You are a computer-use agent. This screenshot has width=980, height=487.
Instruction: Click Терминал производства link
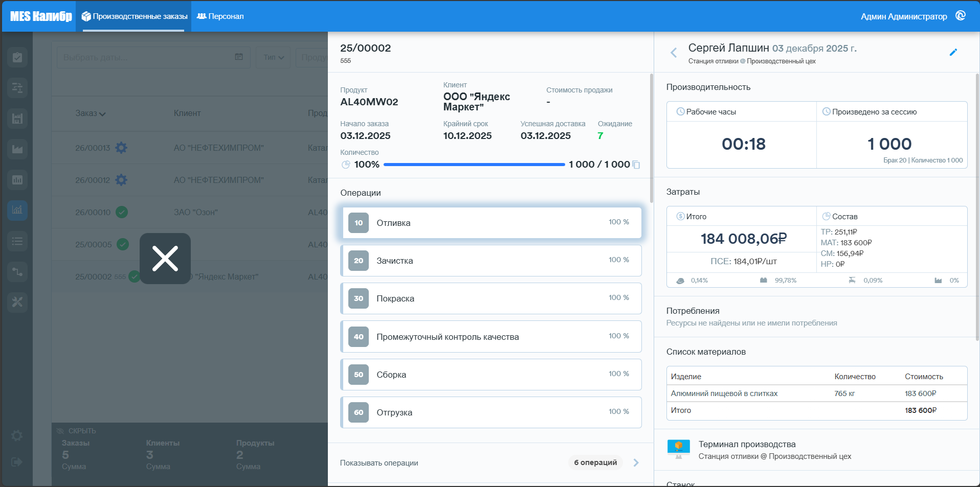coord(747,444)
